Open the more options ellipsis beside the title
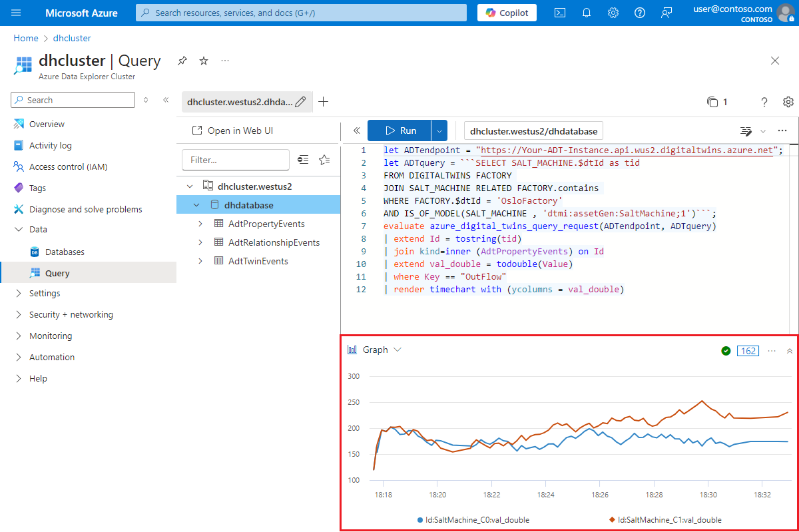The height and width of the screenshot is (532, 799). (x=225, y=61)
